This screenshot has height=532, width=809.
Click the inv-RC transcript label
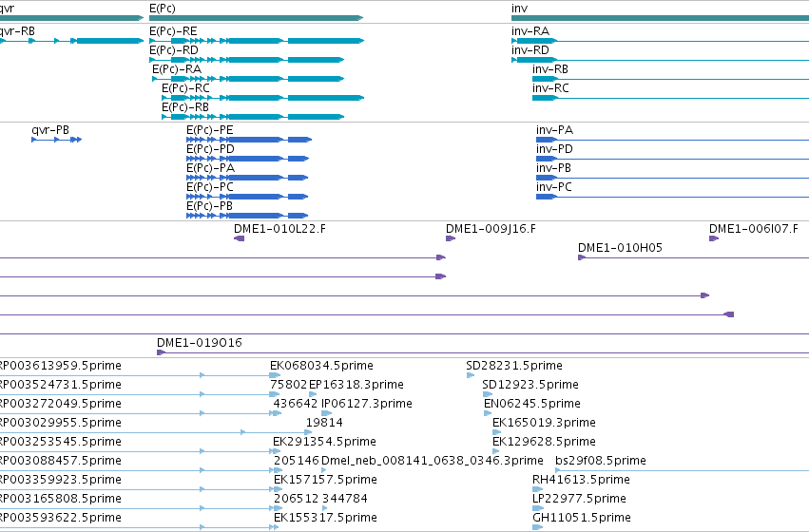[x=550, y=88]
